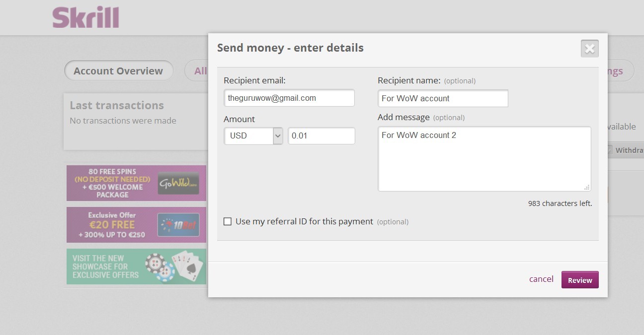Viewport: 644px width, 335px height.
Task: Click into the Recipient name field
Action: coord(443,98)
